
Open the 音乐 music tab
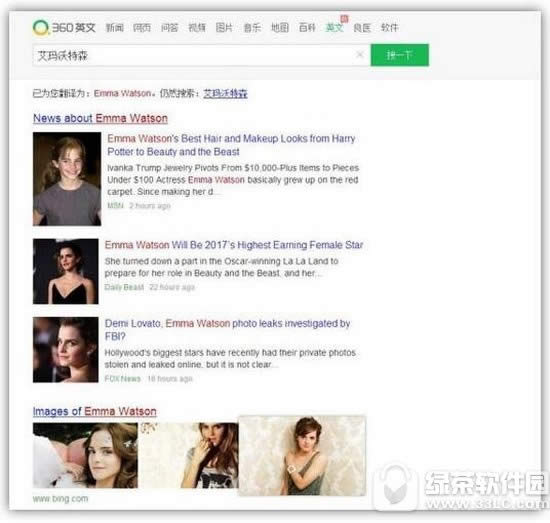252,28
